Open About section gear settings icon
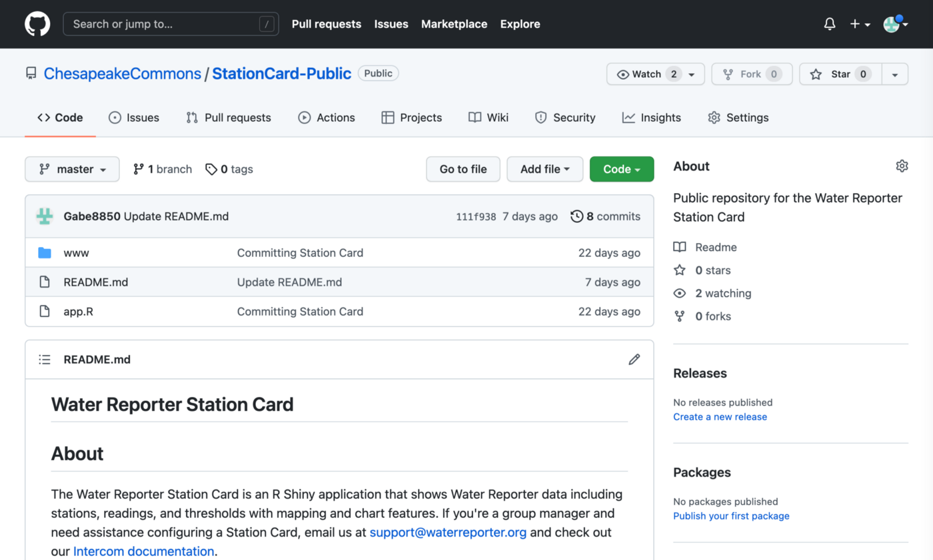The width and height of the screenshot is (933, 560). 902,166
